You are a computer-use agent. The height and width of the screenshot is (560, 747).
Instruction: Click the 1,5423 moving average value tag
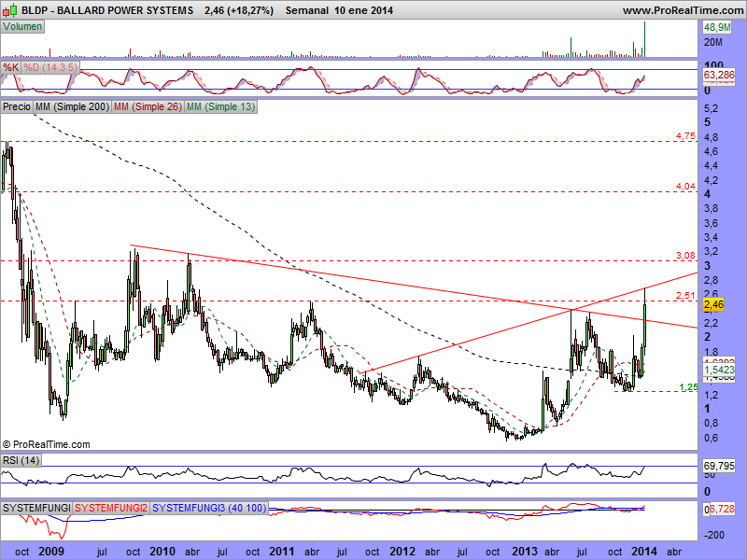[x=719, y=370]
